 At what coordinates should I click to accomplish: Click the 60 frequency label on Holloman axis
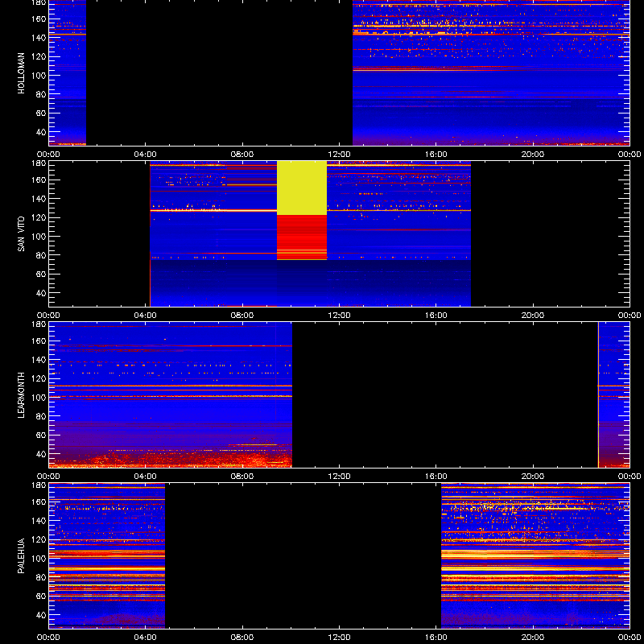[x=41, y=114]
